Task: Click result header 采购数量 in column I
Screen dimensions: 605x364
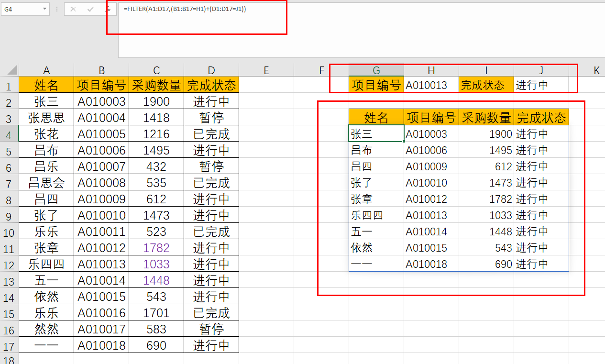Action: coord(486,118)
